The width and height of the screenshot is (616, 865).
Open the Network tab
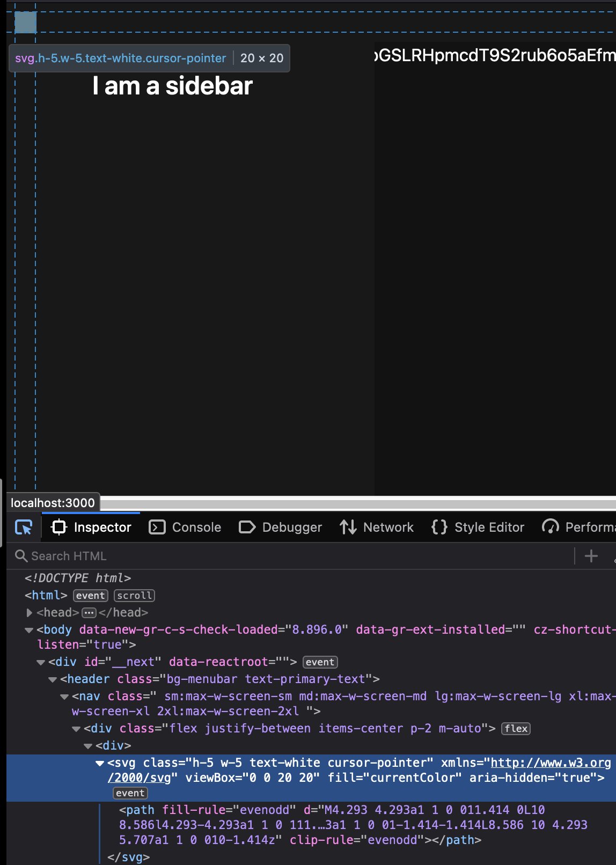(x=377, y=527)
